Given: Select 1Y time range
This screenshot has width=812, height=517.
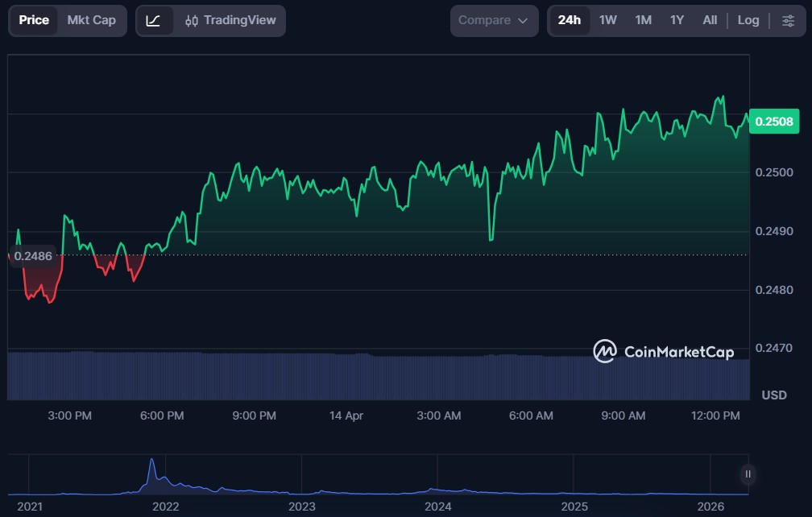Looking at the screenshot, I should pyautogui.click(x=677, y=20).
